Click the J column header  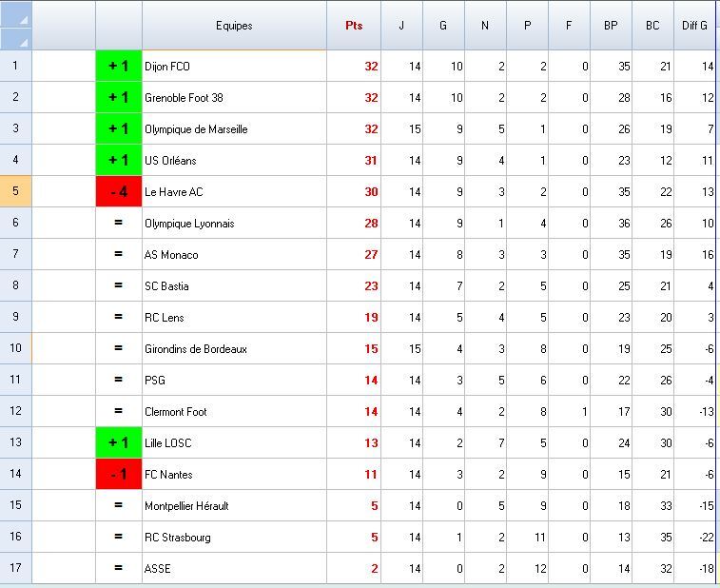(401, 26)
